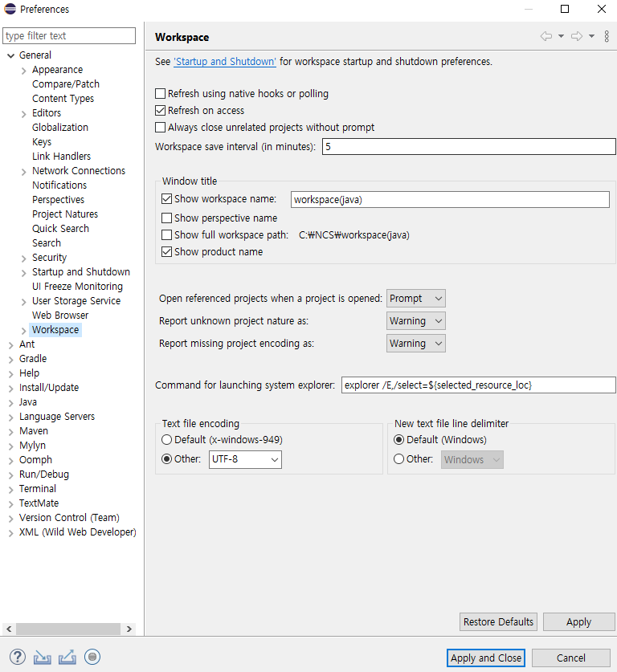Click the Oomph preference recorder icon
The height and width of the screenshot is (672, 617).
[92, 657]
